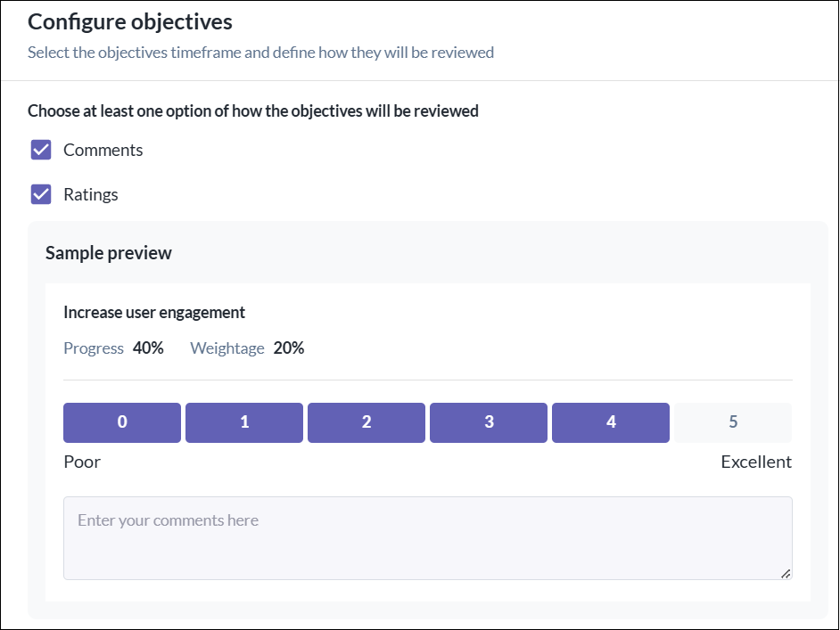The height and width of the screenshot is (630, 840).
Task: Click into the 'Enter your comments here' box
Action: 427,538
